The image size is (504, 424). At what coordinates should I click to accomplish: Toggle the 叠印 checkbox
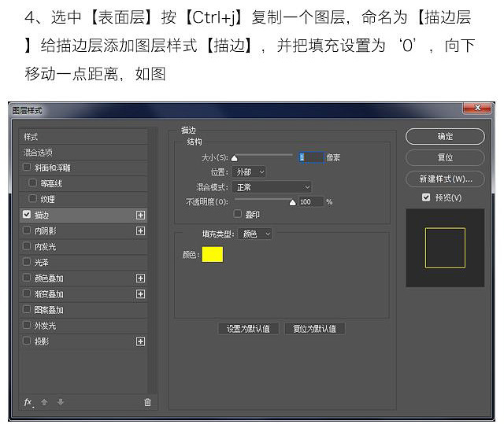tap(238, 214)
